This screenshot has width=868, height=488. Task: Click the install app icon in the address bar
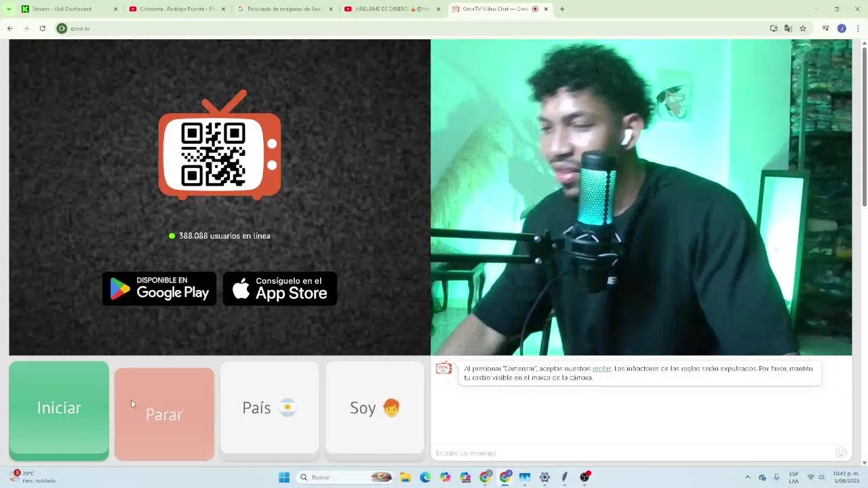(x=774, y=28)
